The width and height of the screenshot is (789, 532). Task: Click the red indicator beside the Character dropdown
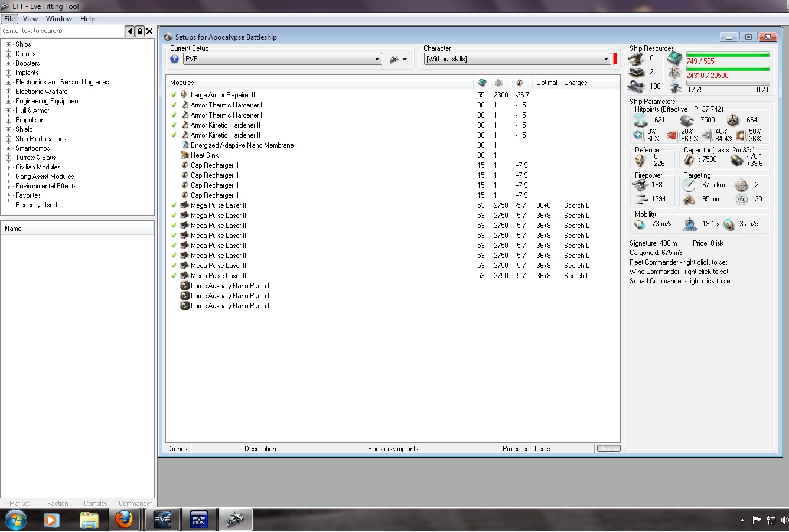pyautogui.click(x=615, y=58)
